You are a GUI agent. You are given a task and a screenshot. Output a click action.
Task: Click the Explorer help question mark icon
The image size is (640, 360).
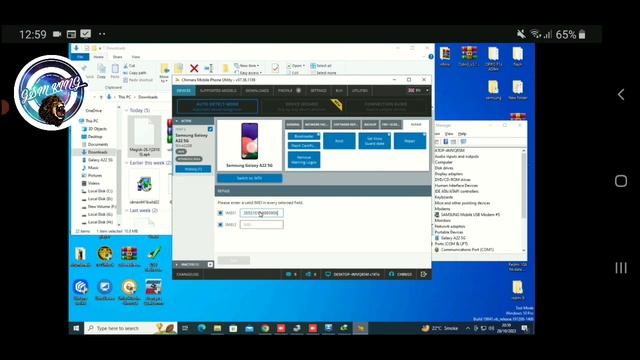click(x=431, y=57)
